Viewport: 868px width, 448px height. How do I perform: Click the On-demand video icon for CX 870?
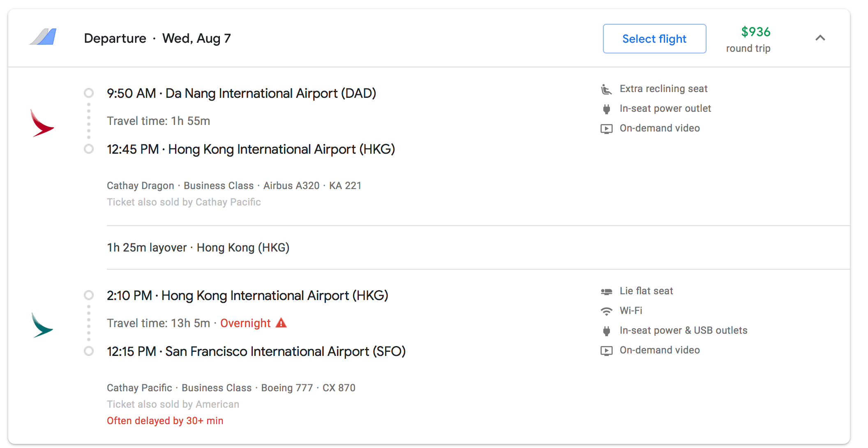coord(606,351)
